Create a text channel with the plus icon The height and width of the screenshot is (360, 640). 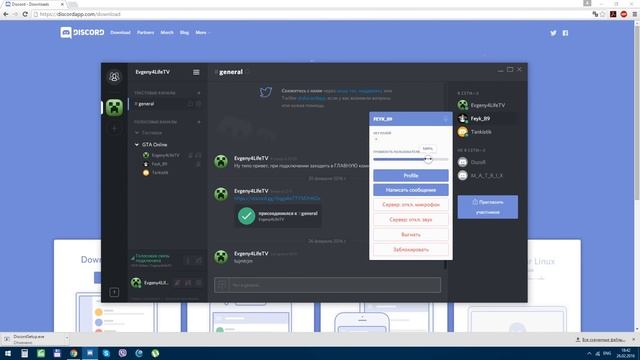click(x=199, y=93)
